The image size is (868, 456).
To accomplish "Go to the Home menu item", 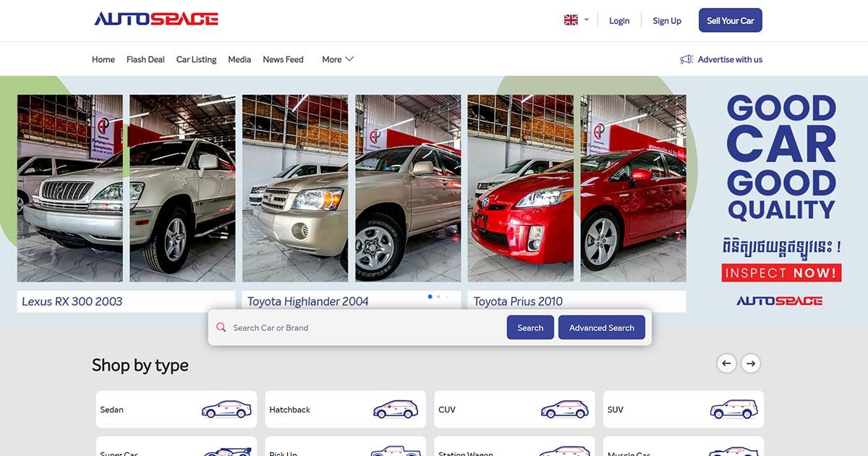I will coord(103,59).
